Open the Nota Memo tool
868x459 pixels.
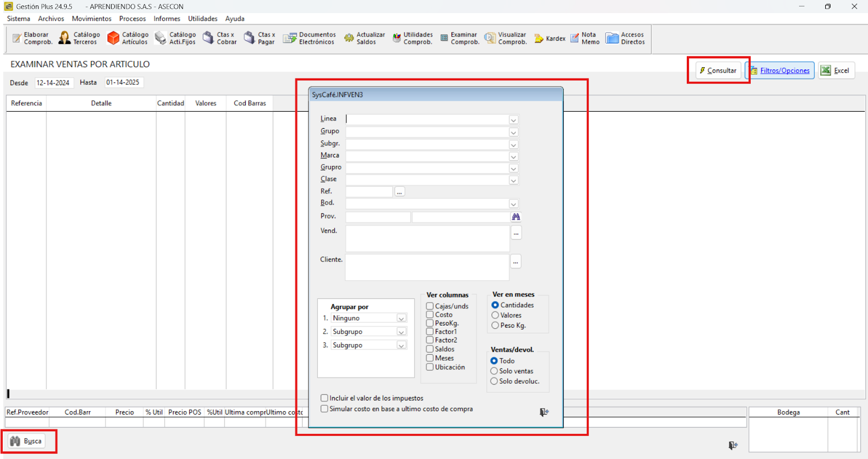point(585,38)
